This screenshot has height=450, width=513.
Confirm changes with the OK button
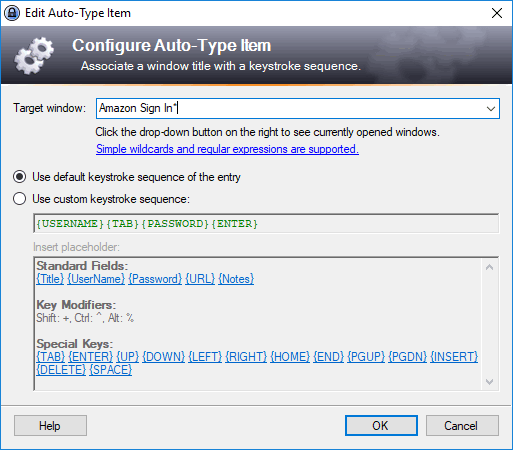click(x=381, y=425)
